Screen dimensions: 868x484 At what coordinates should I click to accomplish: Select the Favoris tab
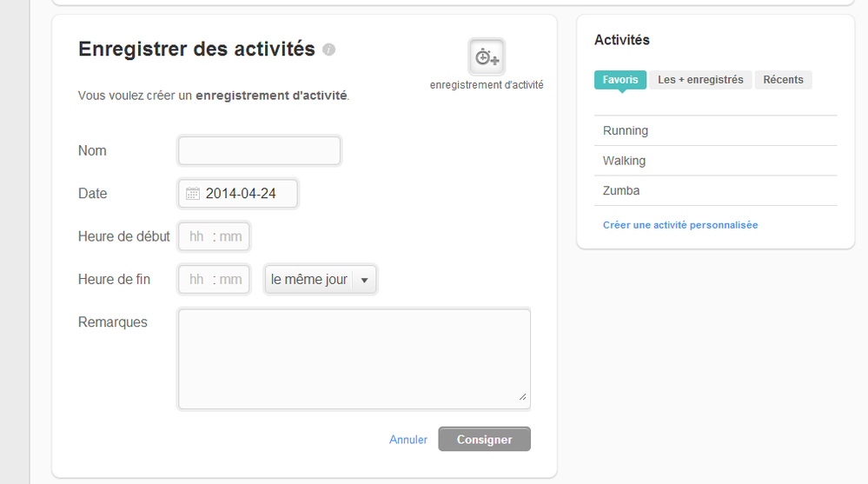620,80
